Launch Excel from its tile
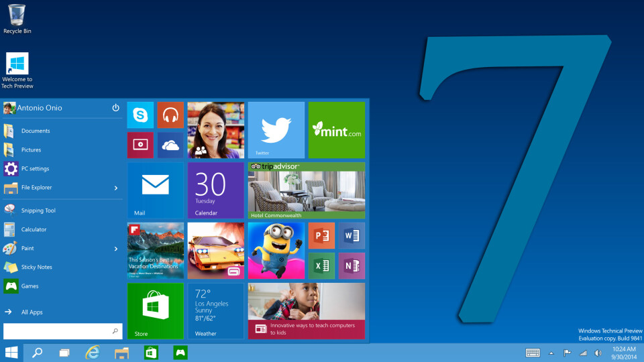 (x=321, y=266)
